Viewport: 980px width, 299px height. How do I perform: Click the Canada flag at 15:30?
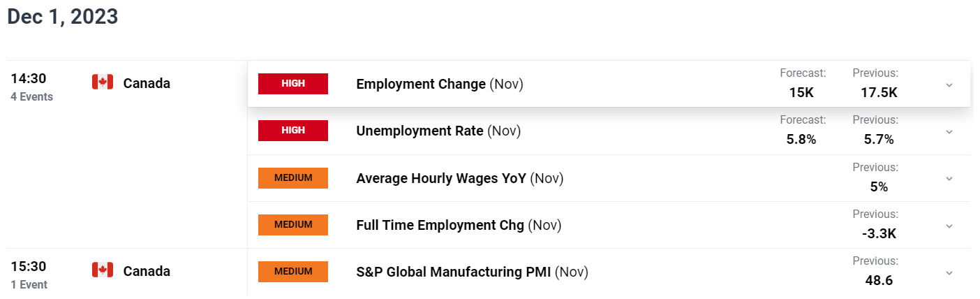[x=103, y=270]
